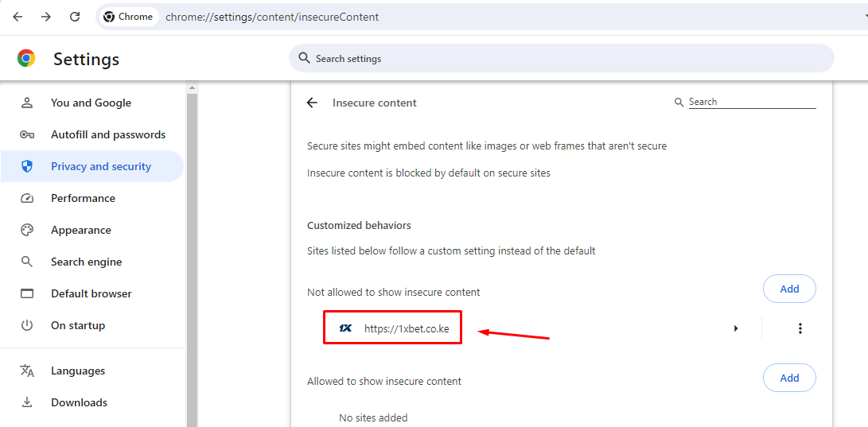The height and width of the screenshot is (427, 868).
Task: Click the Insecure content site search field
Action: 752,103
